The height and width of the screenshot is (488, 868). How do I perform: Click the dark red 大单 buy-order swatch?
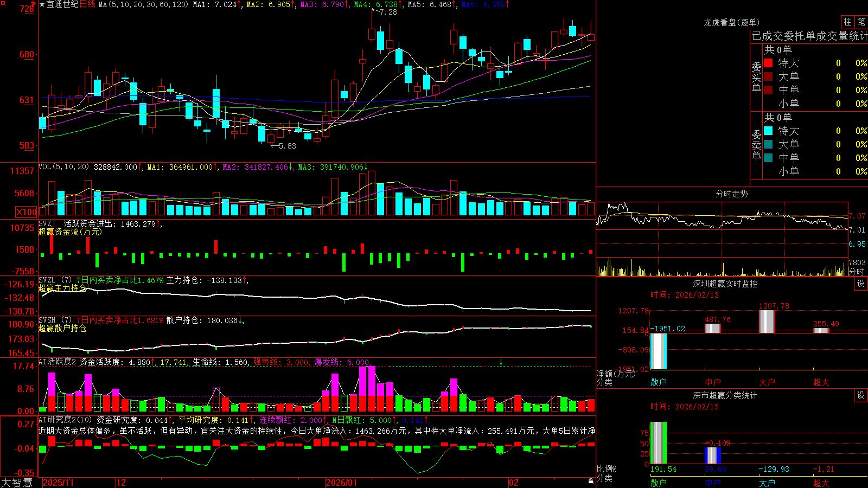[768, 76]
